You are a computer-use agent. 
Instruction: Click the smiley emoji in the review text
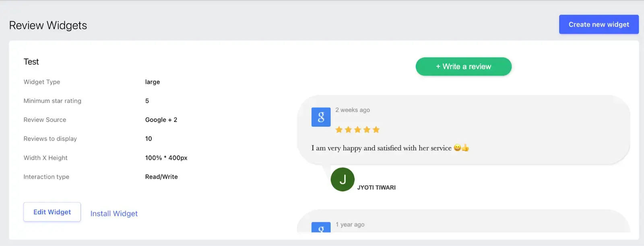(x=457, y=148)
